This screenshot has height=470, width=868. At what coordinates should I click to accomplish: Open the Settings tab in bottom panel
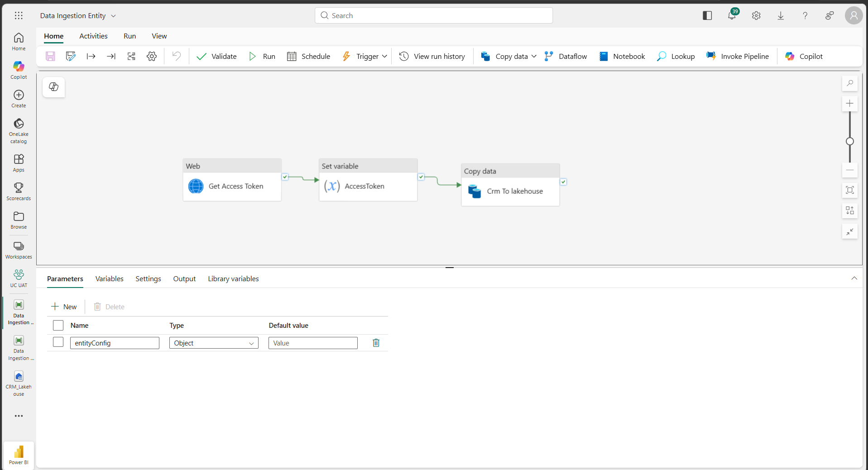pyautogui.click(x=148, y=279)
